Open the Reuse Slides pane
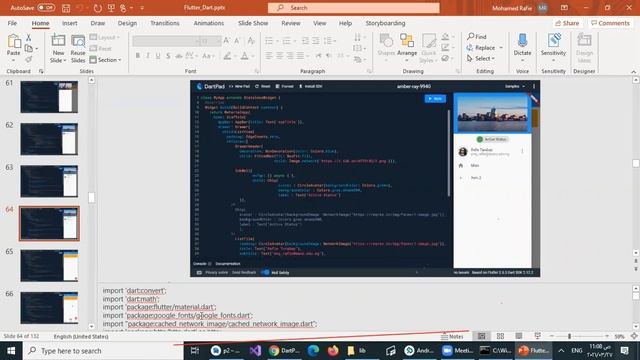The image size is (640, 360). click(x=78, y=49)
